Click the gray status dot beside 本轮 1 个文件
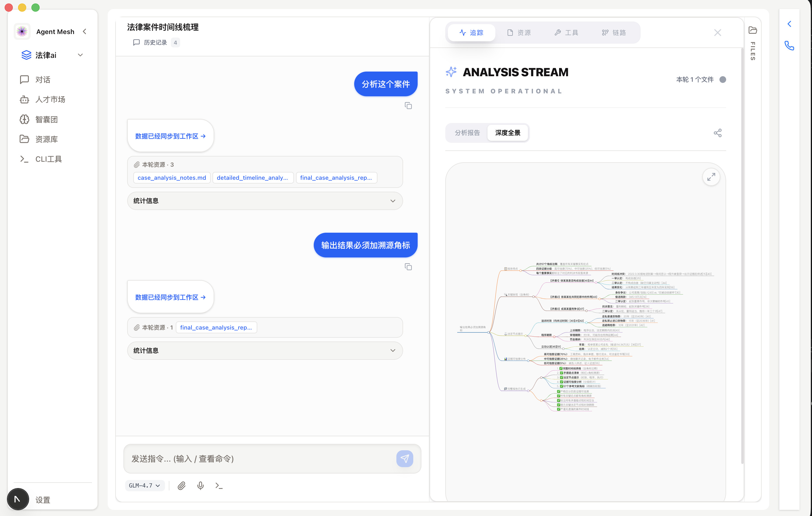812x516 pixels. [723, 79]
